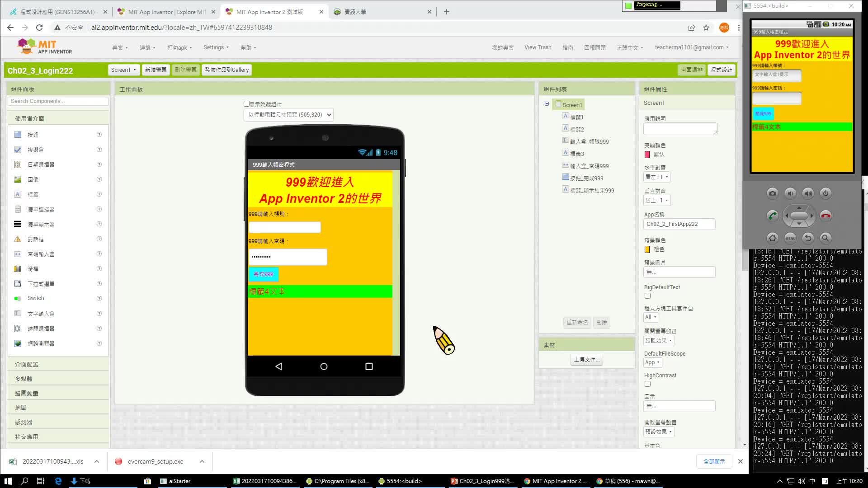Click emulator red hang-up button
This screenshot has width=868, height=488.
(826, 216)
